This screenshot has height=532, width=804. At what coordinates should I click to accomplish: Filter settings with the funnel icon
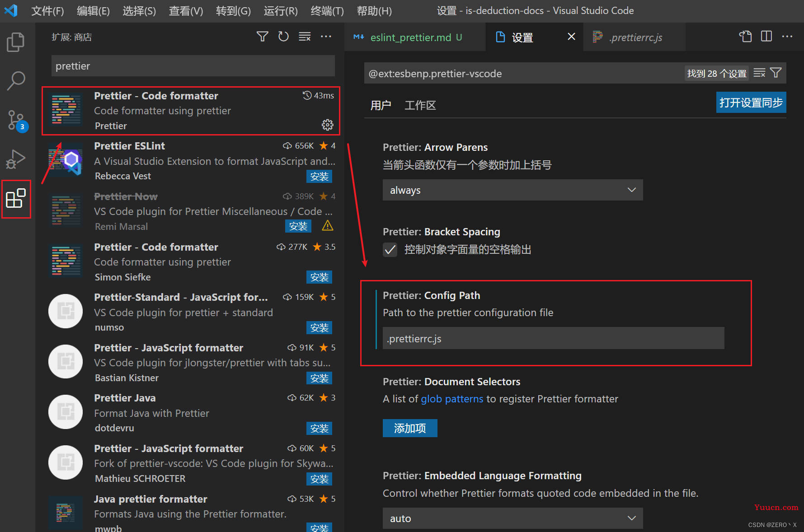tap(776, 73)
